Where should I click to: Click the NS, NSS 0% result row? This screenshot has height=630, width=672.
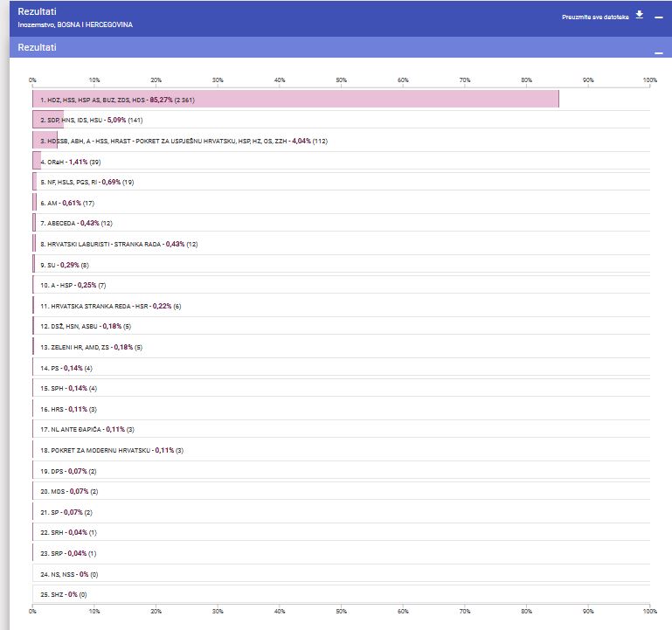pyautogui.click(x=69, y=574)
